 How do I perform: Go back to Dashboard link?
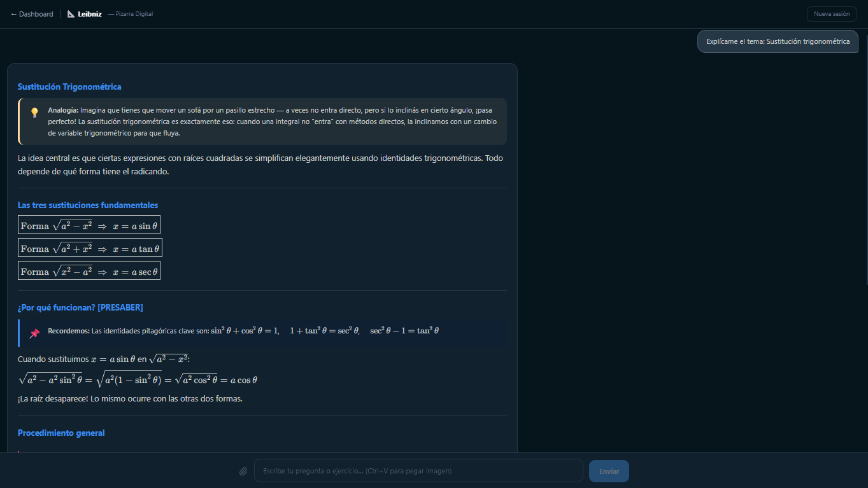pyautogui.click(x=32, y=14)
